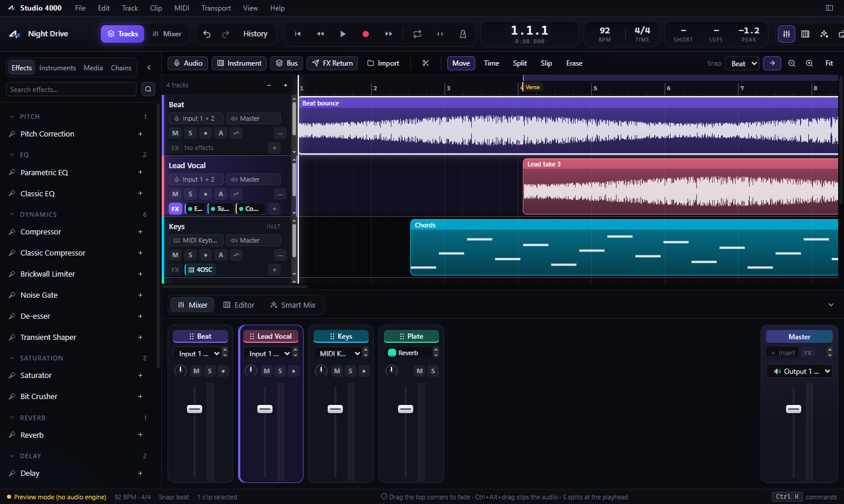
Task: Open more options on Keys track
Action: [x=280, y=255]
